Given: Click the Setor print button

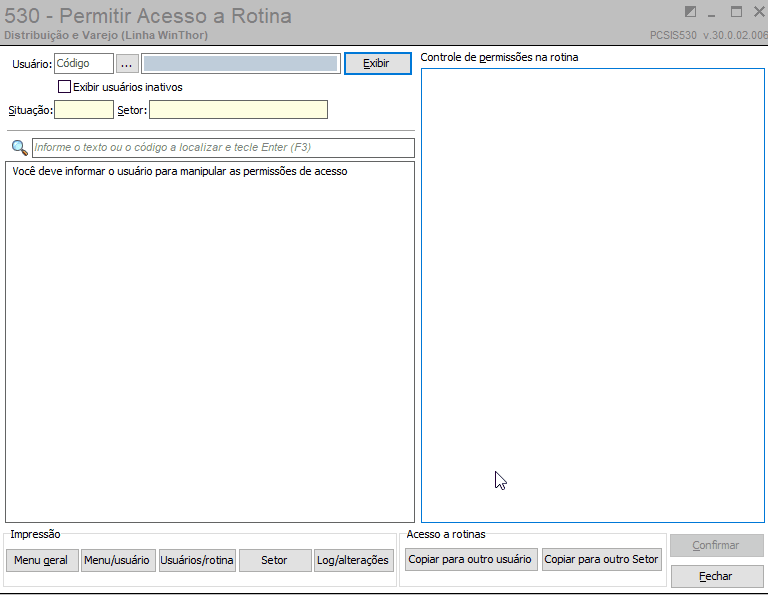Looking at the screenshot, I should (275, 560).
